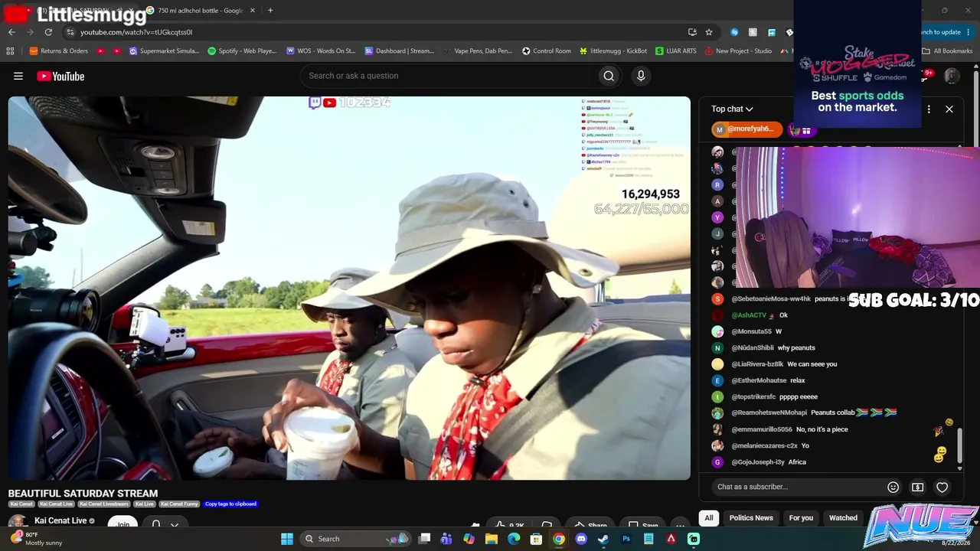The image size is (980, 551).
Task: Reload the page in Chrome
Action: coord(48,32)
